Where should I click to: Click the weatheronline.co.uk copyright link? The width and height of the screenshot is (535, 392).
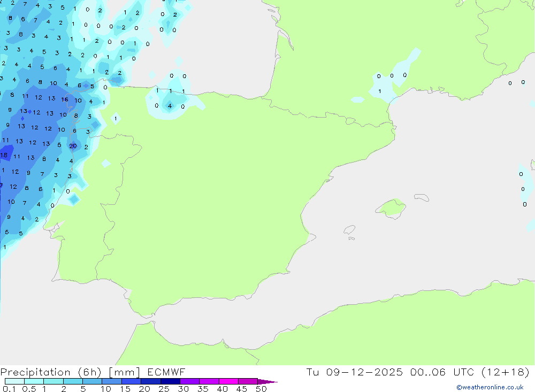[490, 387]
